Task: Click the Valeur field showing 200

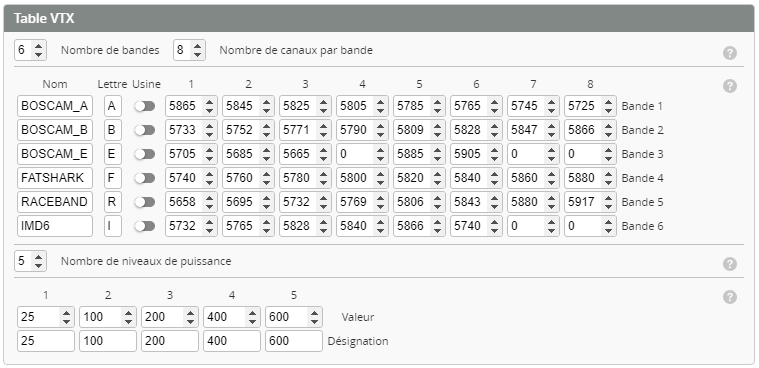Action: (170, 317)
